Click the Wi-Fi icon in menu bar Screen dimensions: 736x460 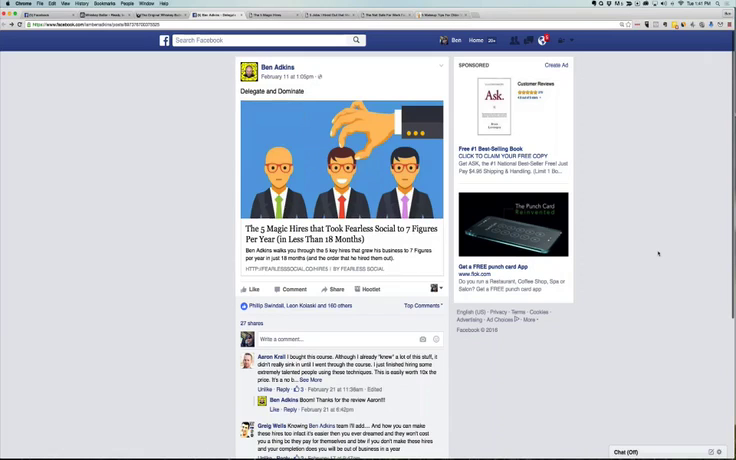[681, 3]
